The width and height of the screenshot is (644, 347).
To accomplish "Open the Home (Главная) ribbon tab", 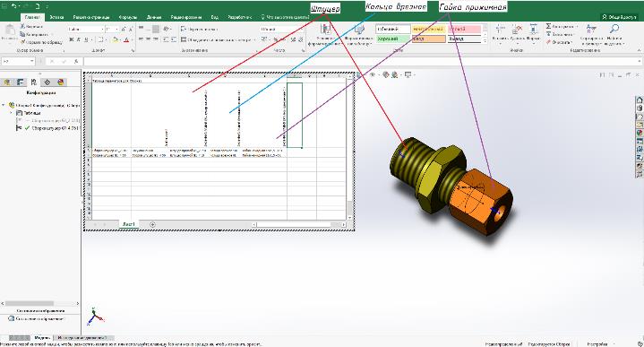I will click(x=32, y=17).
